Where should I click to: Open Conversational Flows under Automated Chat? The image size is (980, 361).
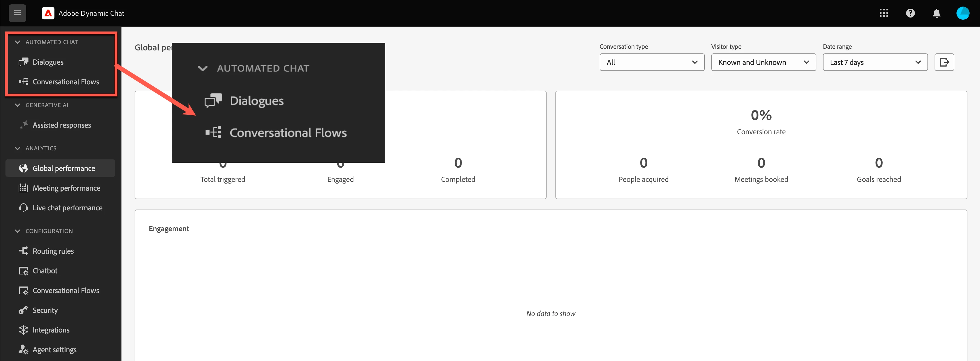(x=65, y=82)
